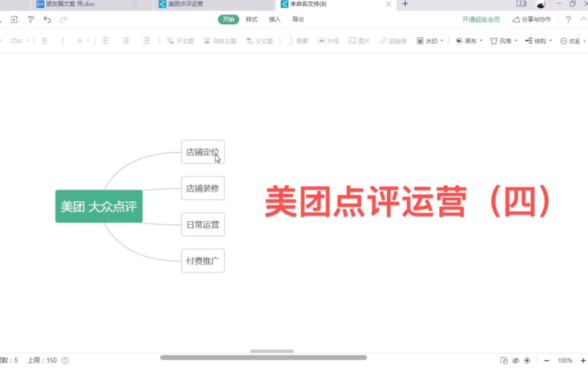The image size is (588, 368).
Task: Switch to the 开始 ribbon tab
Action: click(228, 19)
